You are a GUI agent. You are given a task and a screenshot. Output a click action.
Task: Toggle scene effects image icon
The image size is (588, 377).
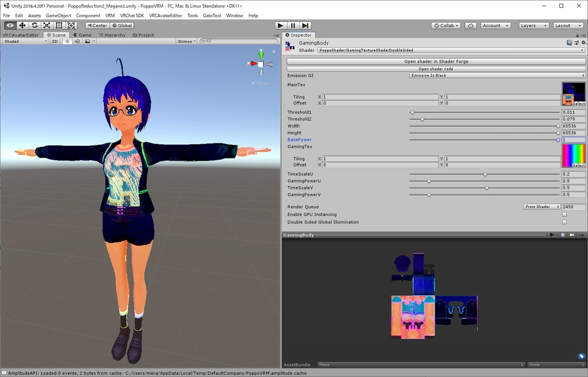87,41
